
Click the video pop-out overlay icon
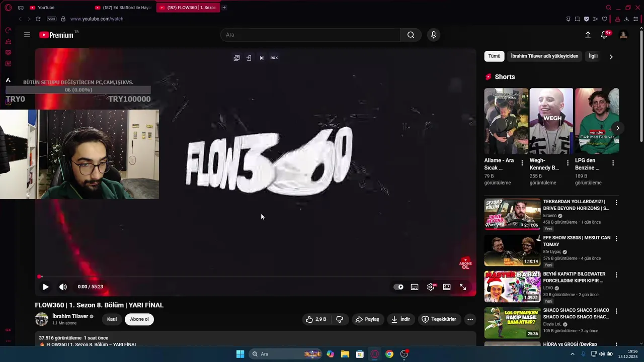(236, 58)
